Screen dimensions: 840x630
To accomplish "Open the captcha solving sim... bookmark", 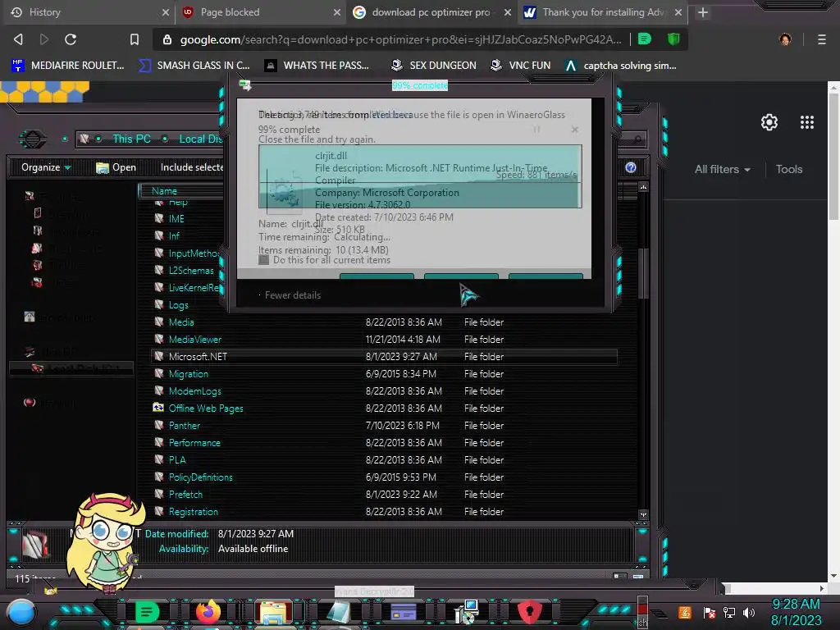I will click(620, 66).
